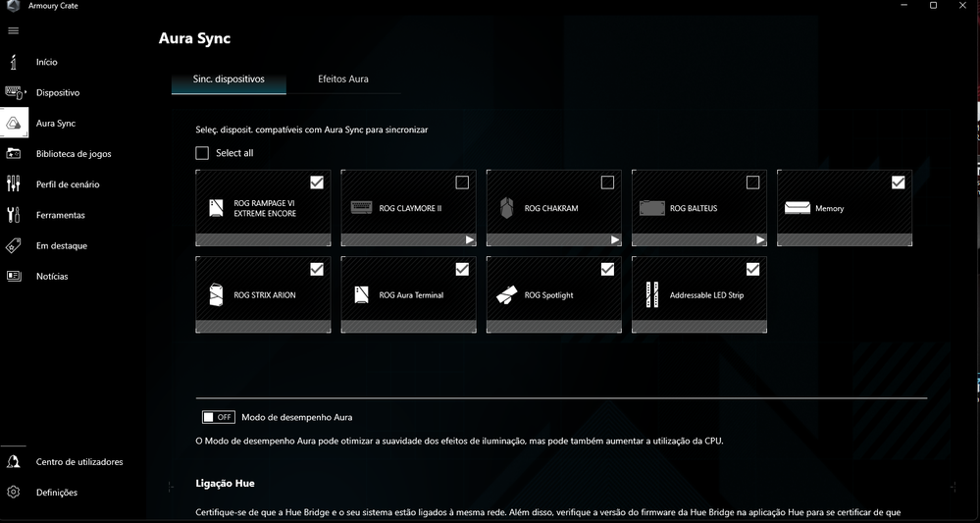
Task: Click the Definições gear icon
Action: (x=13, y=493)
